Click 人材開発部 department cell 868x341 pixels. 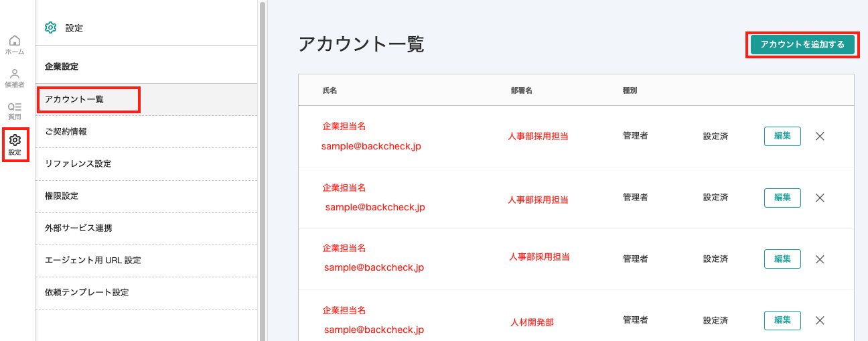[x=532, y=322]
